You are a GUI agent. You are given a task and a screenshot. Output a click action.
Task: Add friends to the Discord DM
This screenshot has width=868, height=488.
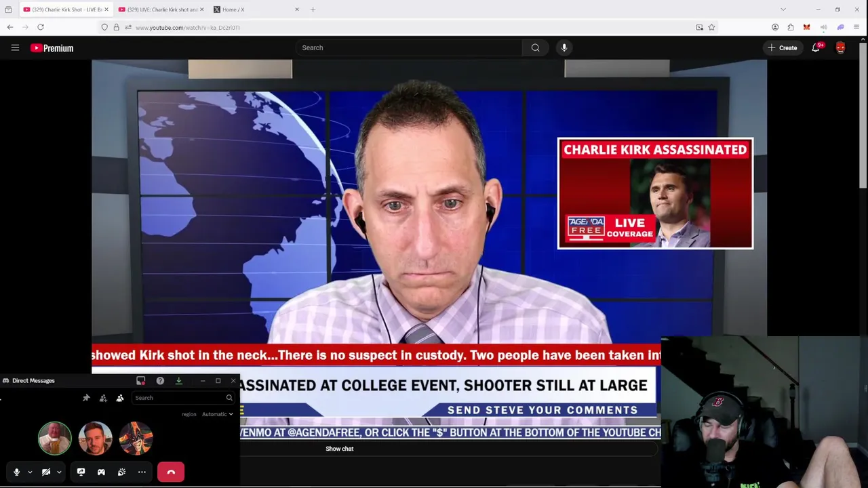[103, 398]
